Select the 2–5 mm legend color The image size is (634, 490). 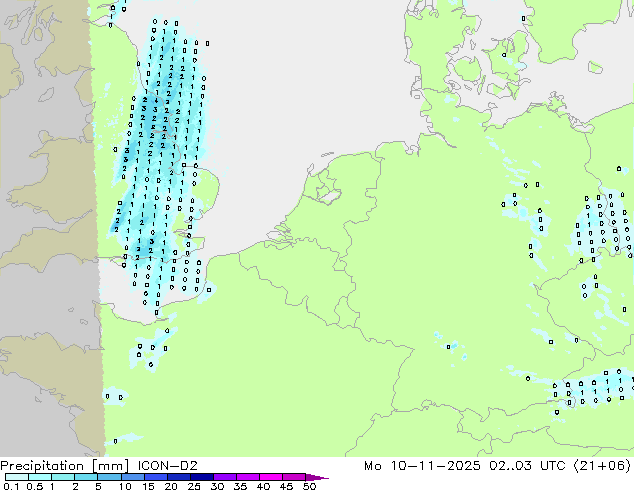(x=86, y=477)
